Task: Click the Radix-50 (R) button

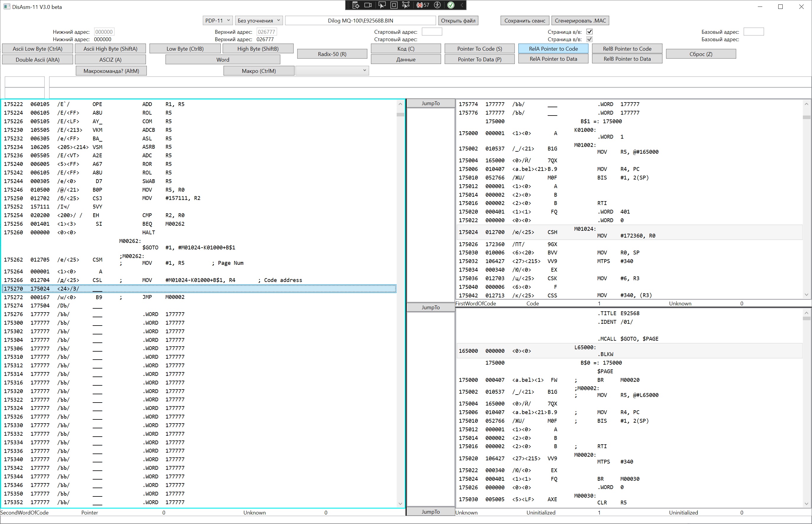Action: [x=332, y=54]
